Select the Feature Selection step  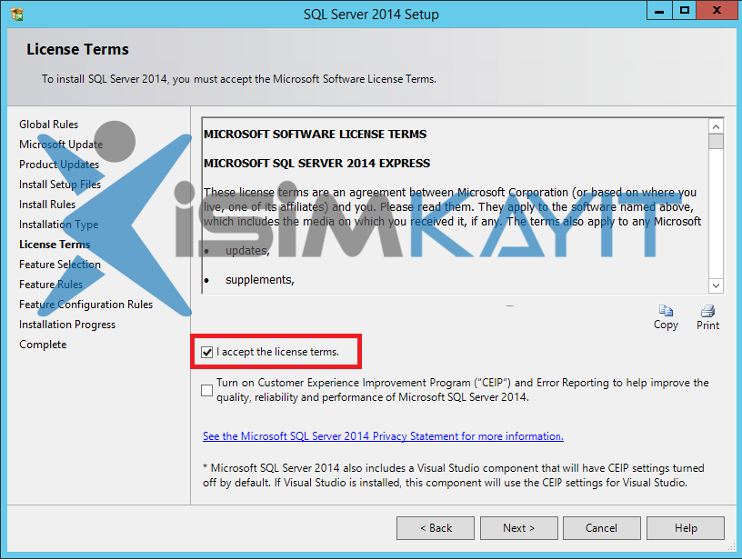60,265
